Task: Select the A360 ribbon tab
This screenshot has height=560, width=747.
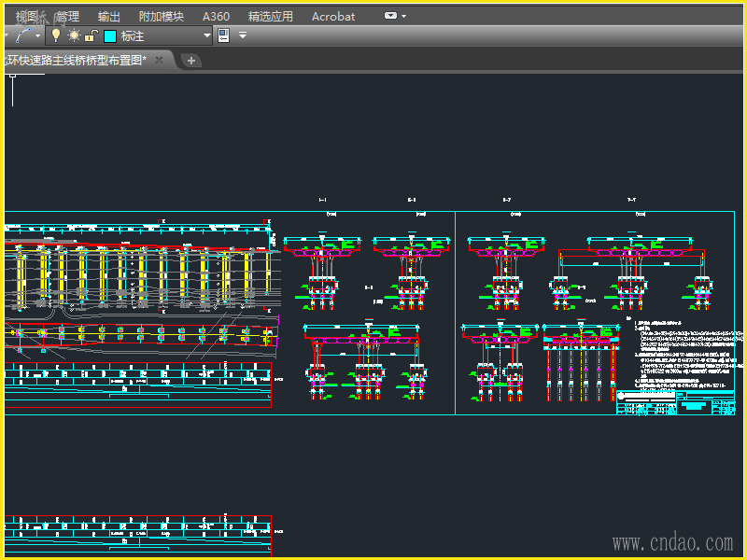Action: (x=216, y=16)
